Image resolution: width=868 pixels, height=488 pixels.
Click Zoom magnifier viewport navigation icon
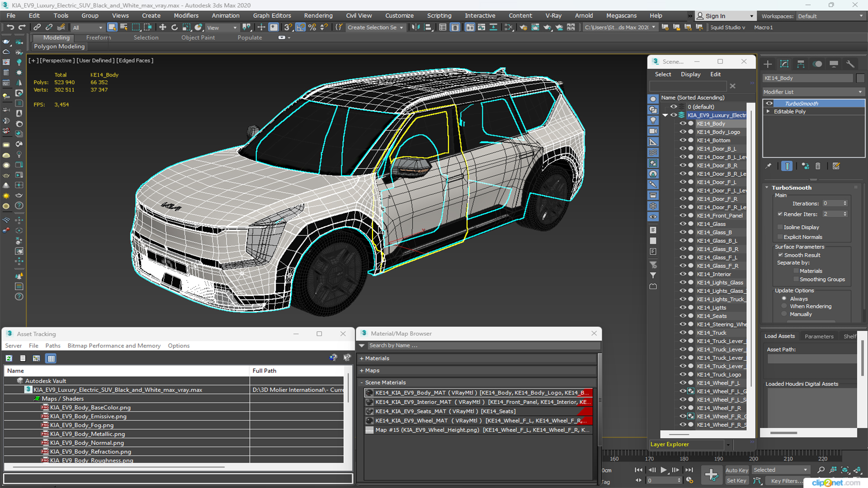point(821,470)
